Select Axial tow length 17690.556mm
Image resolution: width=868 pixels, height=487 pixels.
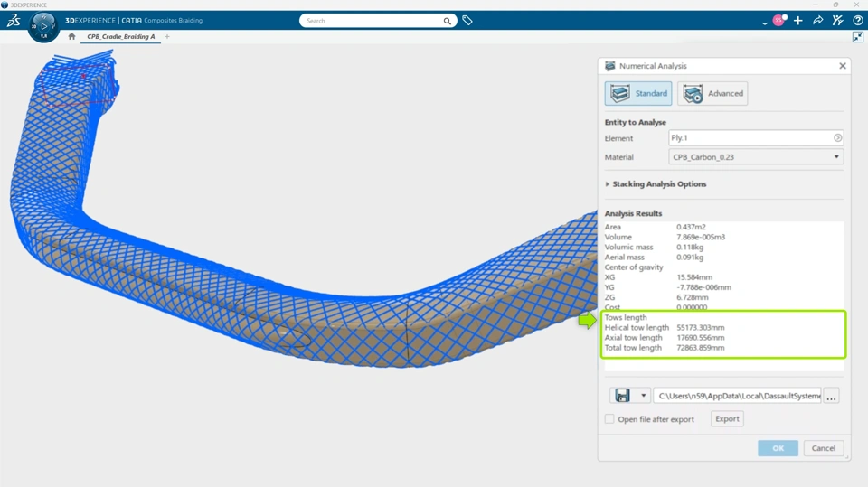(x=700, y=338)
